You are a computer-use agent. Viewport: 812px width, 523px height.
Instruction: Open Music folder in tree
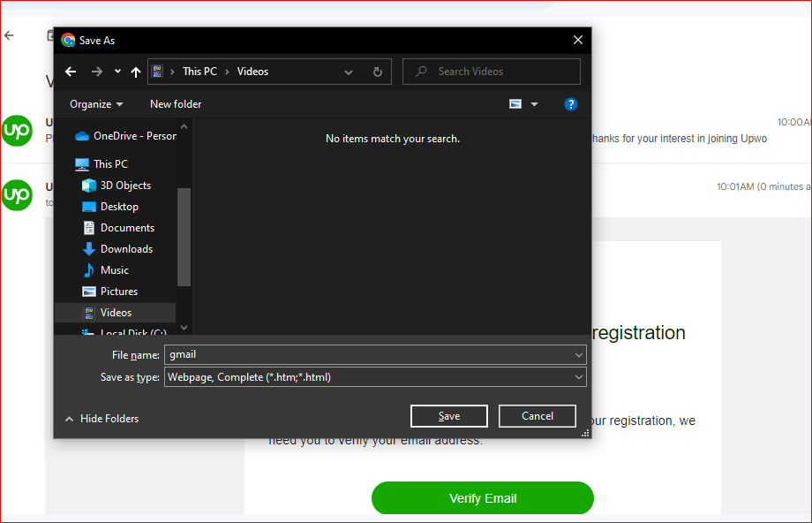(106, 270)
